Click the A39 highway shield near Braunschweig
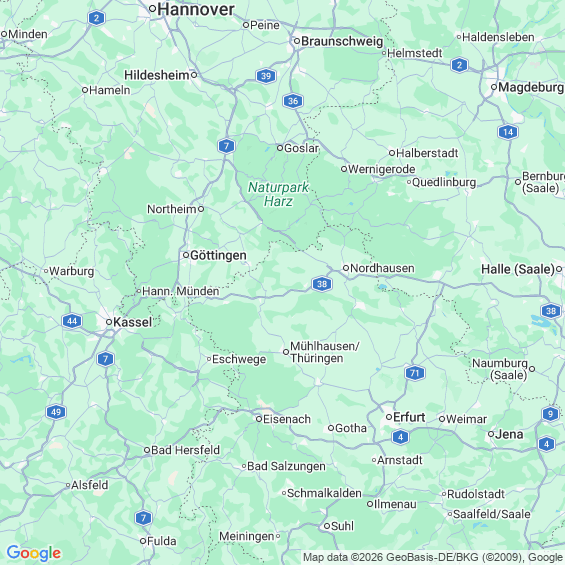 [x=266, y=76]
